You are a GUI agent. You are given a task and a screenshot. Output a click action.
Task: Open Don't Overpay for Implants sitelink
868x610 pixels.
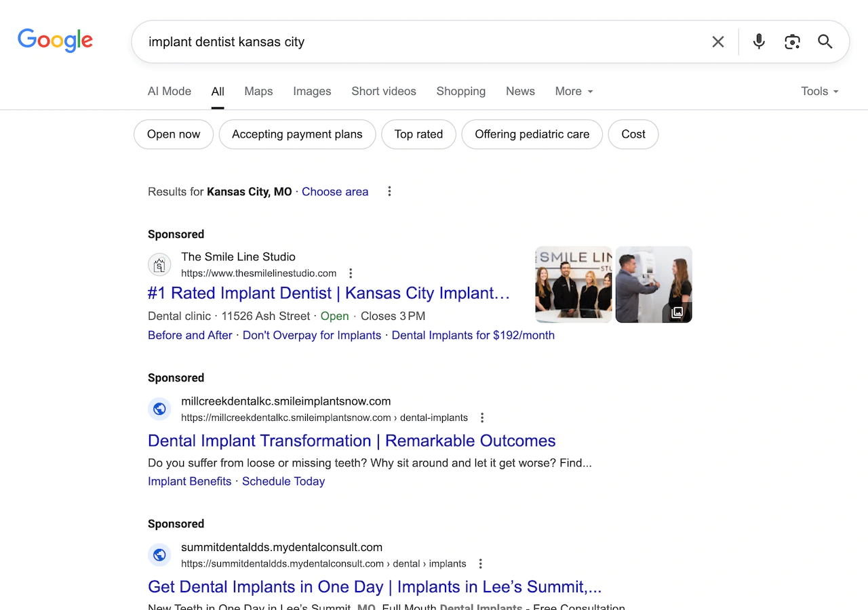(312, 335)
